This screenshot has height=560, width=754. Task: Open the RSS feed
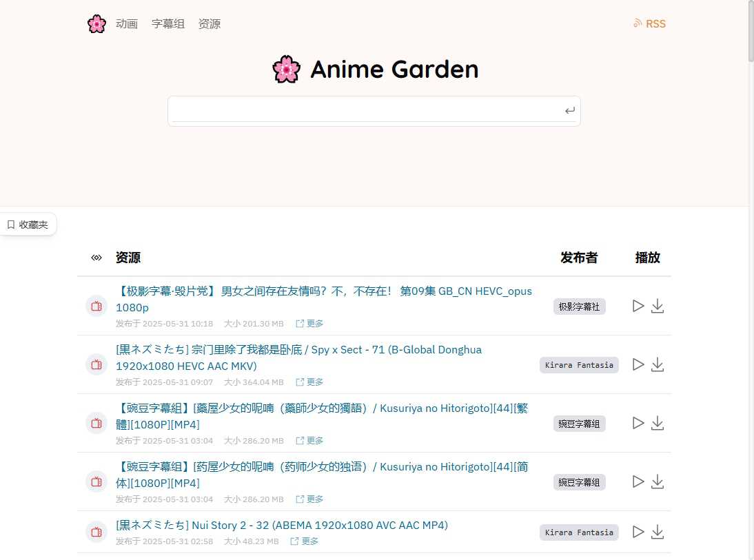[x=649, y=23]
